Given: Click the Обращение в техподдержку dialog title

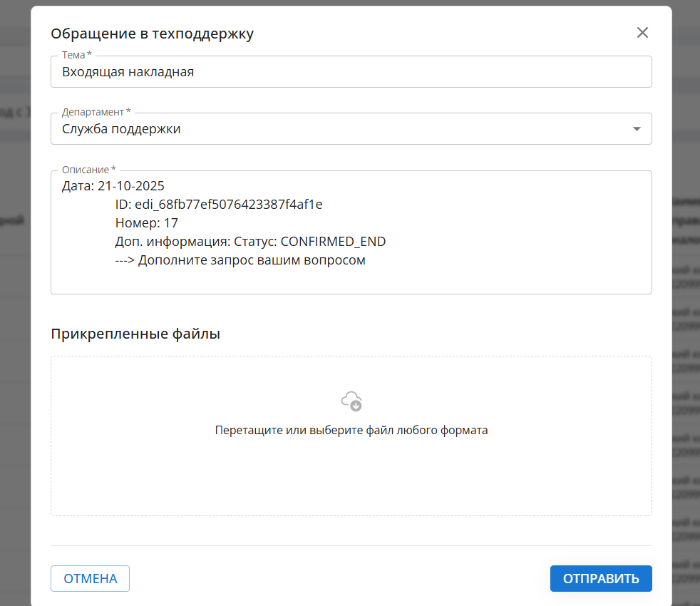Looking at the screenshot, I should [153, 33].
